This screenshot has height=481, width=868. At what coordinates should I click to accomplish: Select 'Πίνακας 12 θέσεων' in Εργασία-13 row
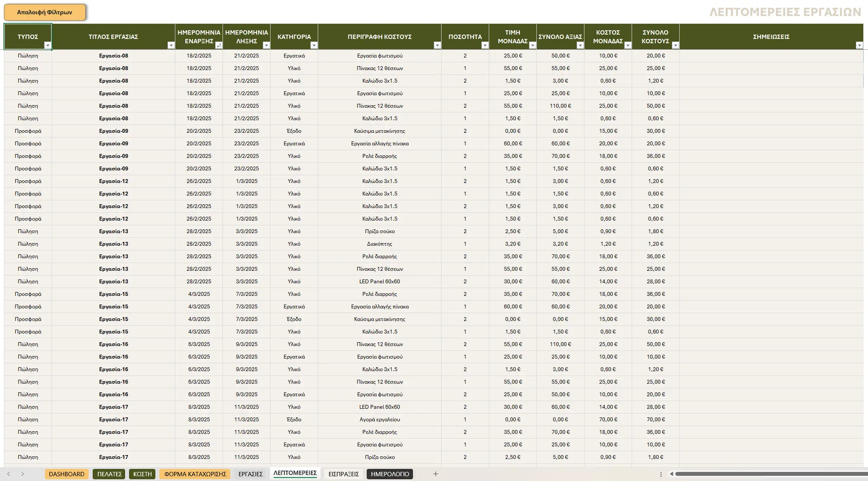point(380,269)
